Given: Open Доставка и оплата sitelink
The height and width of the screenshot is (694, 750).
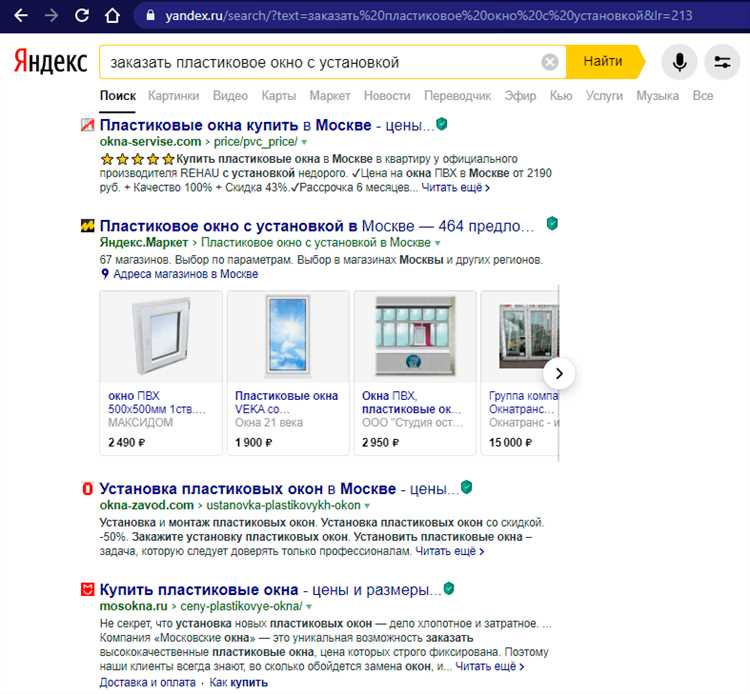Looking at the screenshot, I should click(148, 683).
